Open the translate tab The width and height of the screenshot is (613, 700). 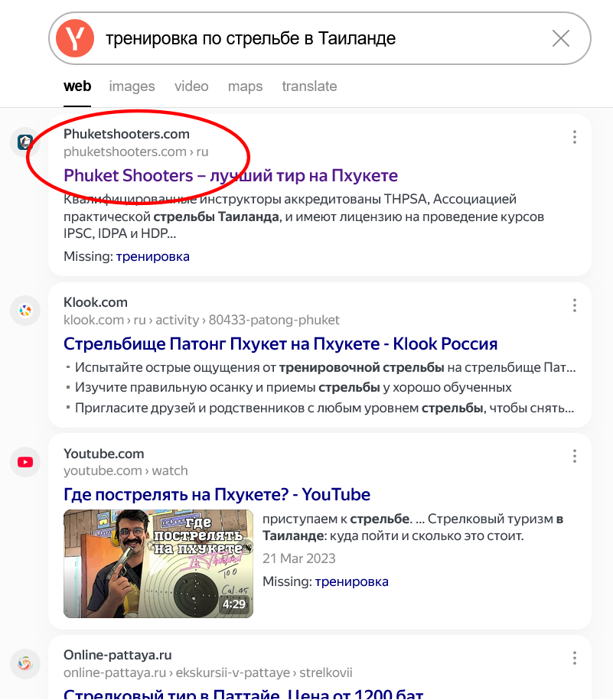[309, 86]
